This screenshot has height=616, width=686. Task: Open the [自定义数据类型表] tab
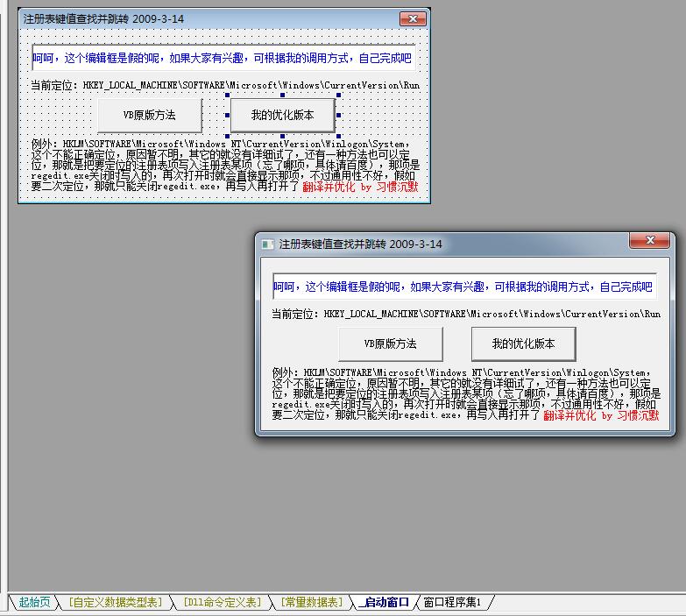pyautogui.click(x=116, y=602)
